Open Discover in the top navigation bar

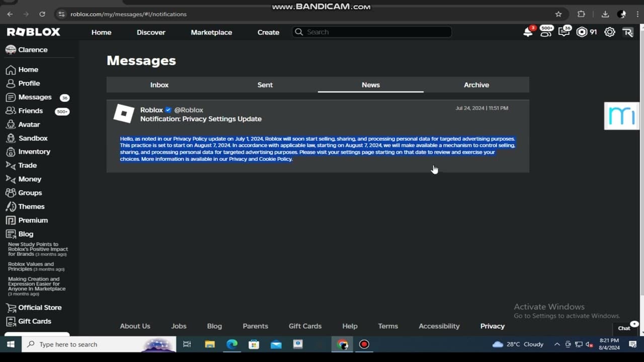click(151, 32)
